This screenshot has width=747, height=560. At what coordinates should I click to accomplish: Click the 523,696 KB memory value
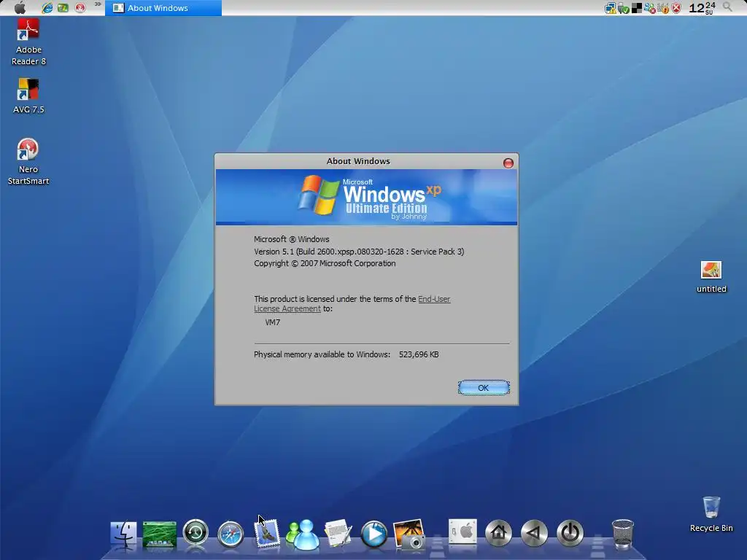tap(419, 354)
